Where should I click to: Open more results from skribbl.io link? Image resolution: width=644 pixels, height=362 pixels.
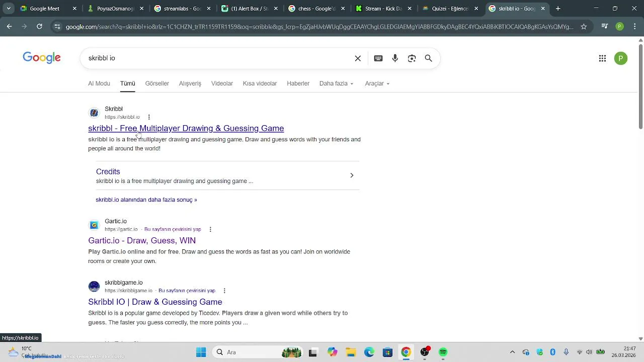pyautogui.click(x=146, y=200)
